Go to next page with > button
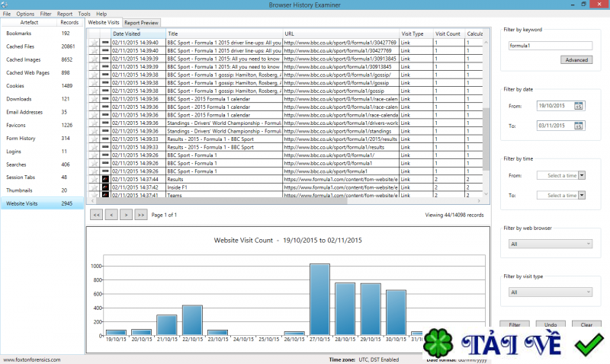 pyautogui.click(x=126, y=215)
